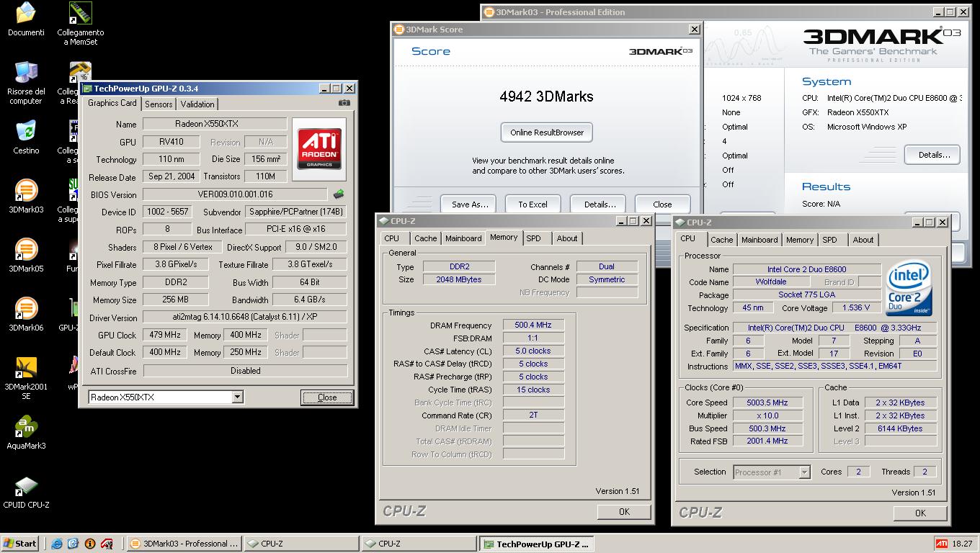Open the Cache tab in the right CPU-Z window
The width and height of the screenshot is (980, 553).
pyautogui.click(x=721, y=240)
